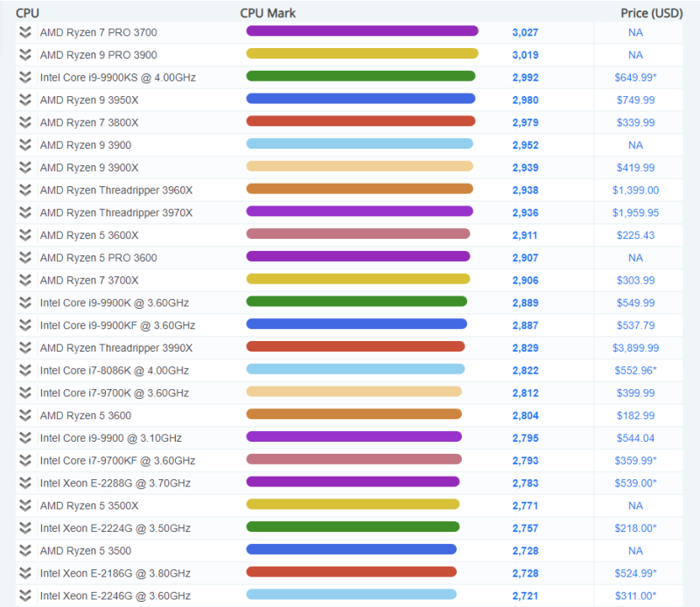Click double-chevron icon beside Ryzen 5 PRO 3600
Viewport: 700px width, 607px height.
click(25, 257)
